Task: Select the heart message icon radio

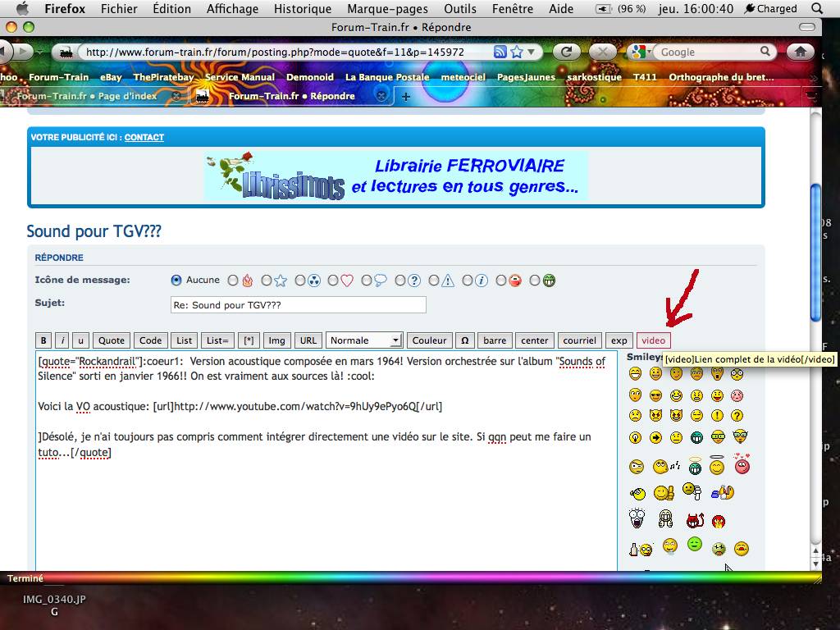Action: 333,281
